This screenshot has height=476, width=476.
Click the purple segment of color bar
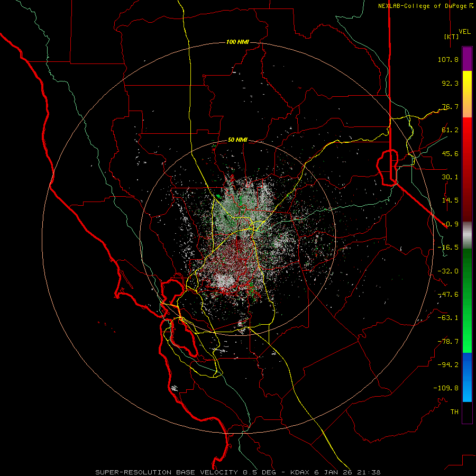(467, 59)
